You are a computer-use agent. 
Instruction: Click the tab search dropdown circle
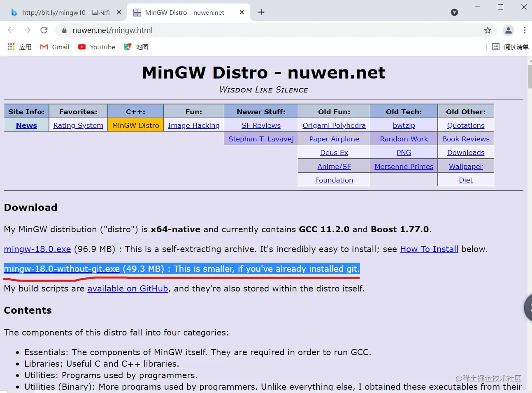coord(454,12)
